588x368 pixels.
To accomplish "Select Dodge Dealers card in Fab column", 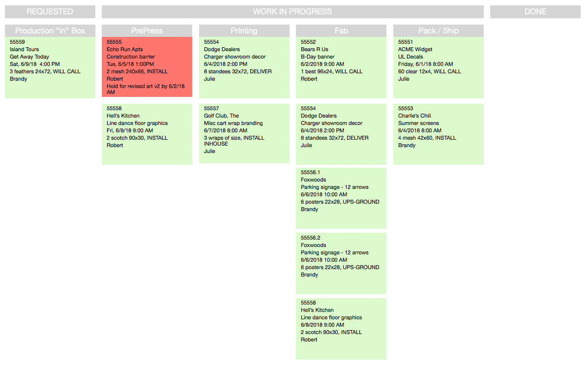I will [x=341, y=134].
